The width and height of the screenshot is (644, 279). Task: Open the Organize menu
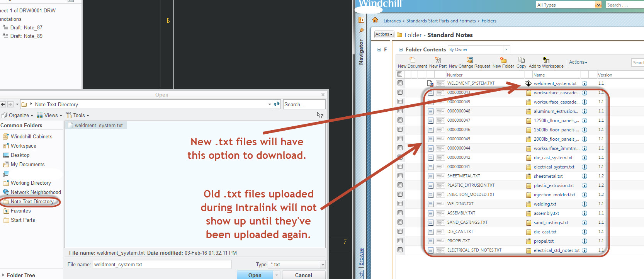click(17, 115)
